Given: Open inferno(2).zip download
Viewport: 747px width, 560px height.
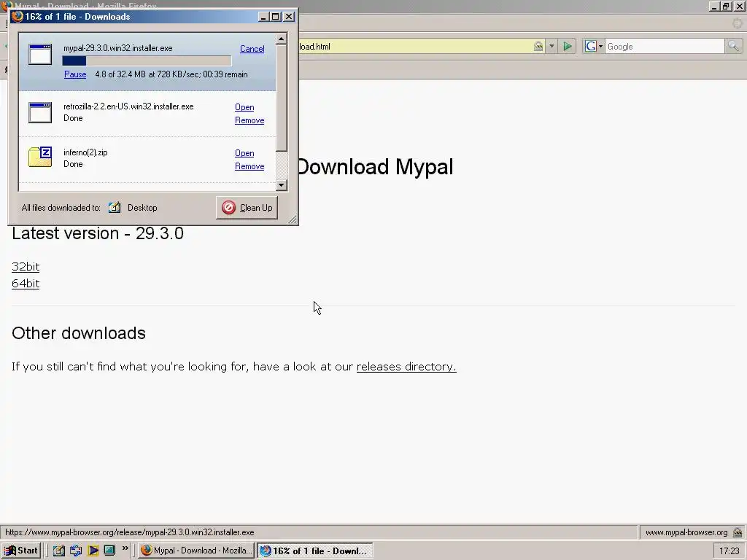Looking at the screenshot, I should coord(244,153).
